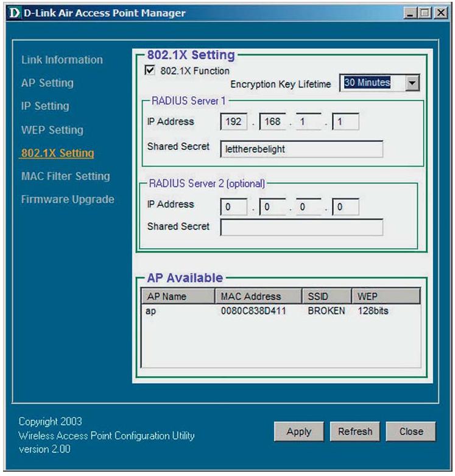Click MAC address 0080C838D411 cell

pos(253,311)
